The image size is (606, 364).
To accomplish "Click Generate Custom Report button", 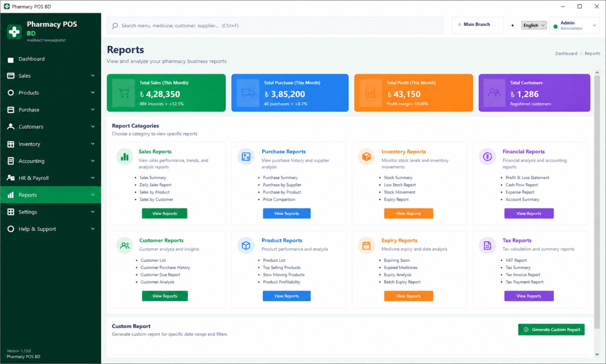I will pyautogui.click(x=551, y=330).
